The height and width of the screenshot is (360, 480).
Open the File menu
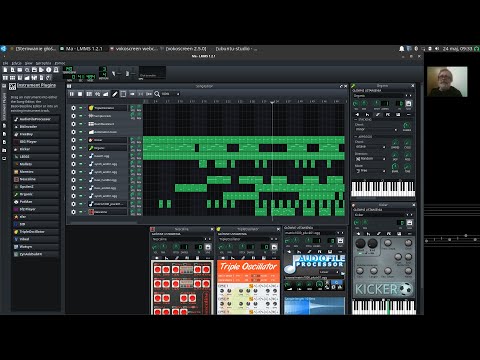point(5,63)
